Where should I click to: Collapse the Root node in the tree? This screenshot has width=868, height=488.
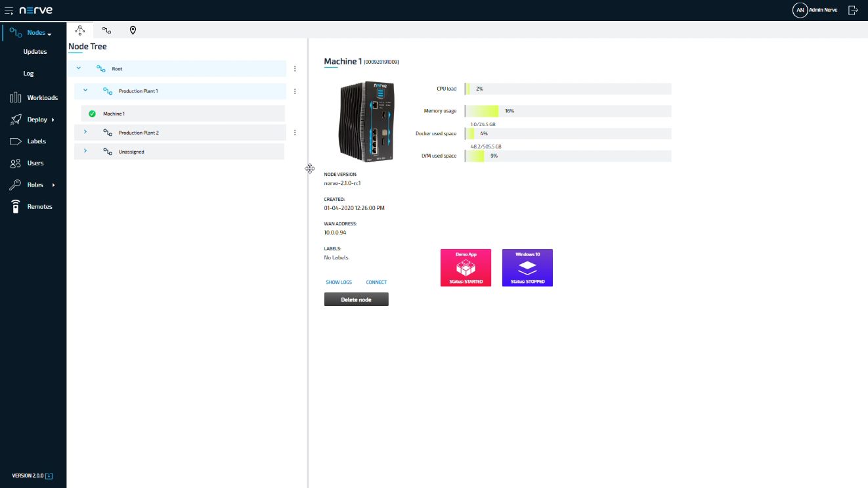pyautogui.click(x=78, y=68)
